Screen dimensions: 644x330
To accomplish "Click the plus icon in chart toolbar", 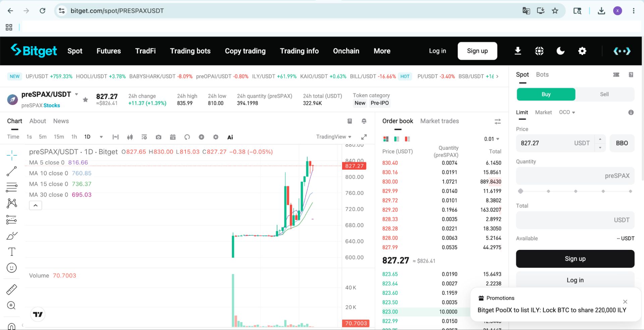I will click(201, 137).
